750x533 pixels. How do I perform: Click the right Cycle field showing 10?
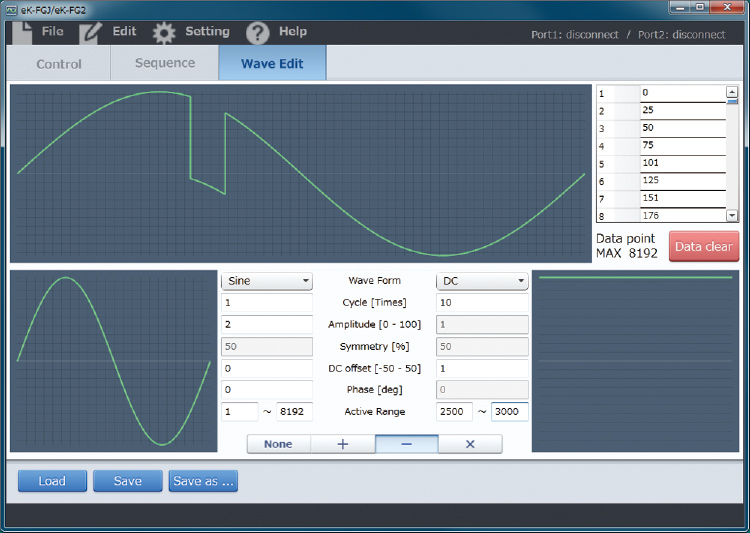pyautogui.click(x=482, y=303)
